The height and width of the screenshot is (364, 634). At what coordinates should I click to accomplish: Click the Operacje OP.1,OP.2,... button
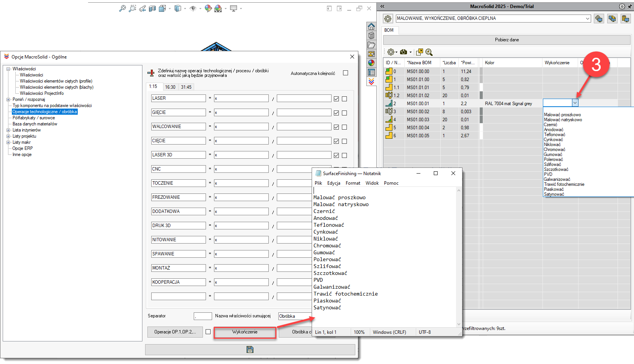[175, 332]
